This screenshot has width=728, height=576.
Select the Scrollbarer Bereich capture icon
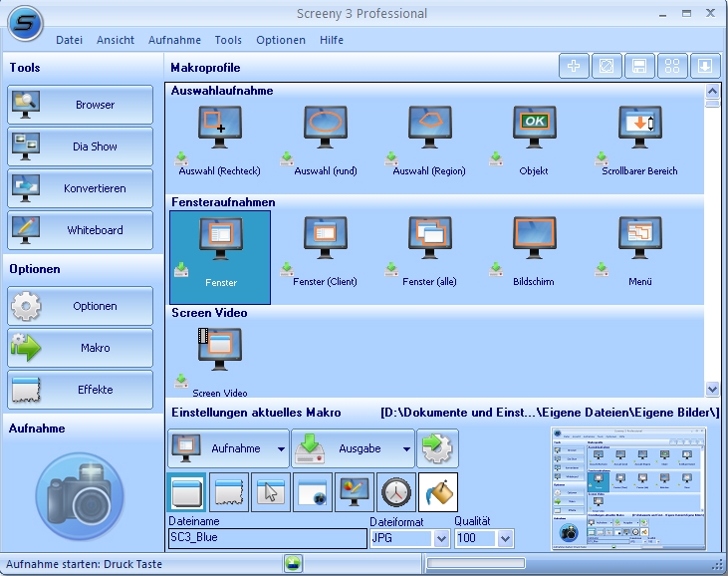pyautogui.click(x=639, y=128)
